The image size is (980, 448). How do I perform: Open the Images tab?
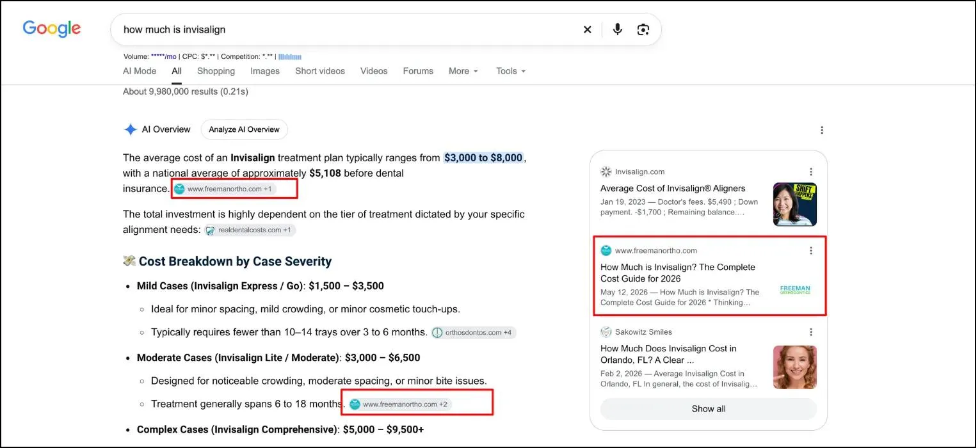[265, 71]
